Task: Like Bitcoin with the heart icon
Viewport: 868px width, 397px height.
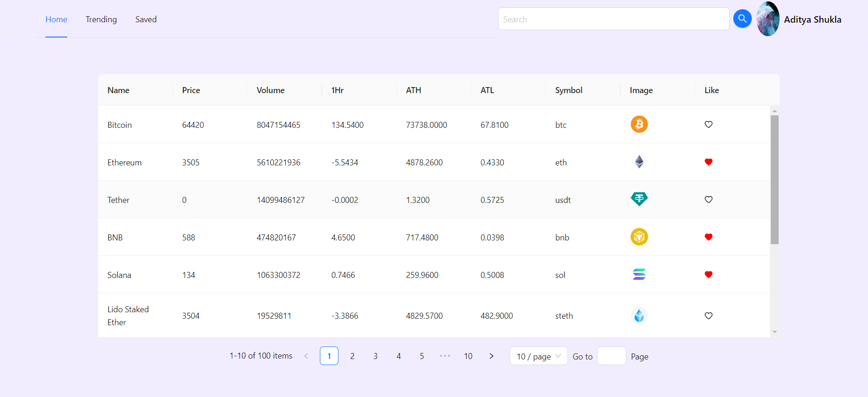Action: click(x=708, y=124)
